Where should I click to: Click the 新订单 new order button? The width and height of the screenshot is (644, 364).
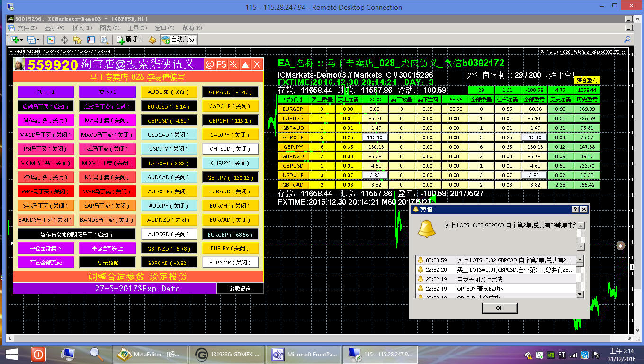click(x=130, y=39)
